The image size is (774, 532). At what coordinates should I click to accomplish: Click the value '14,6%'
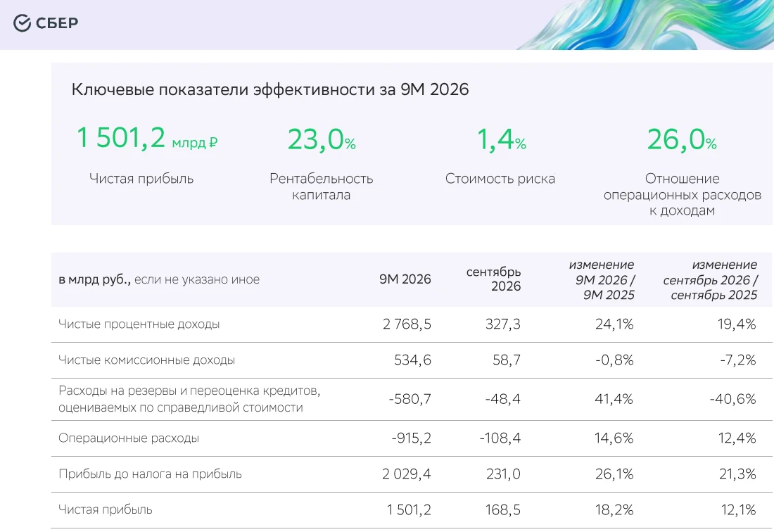pyautogui.click(x=614, y=438)
